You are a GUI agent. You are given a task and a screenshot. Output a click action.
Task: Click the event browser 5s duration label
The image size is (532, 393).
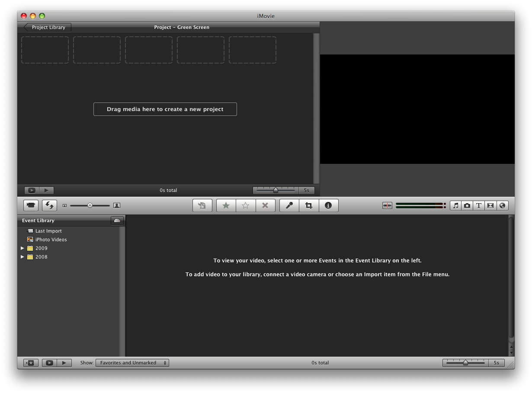coord(497,363)
